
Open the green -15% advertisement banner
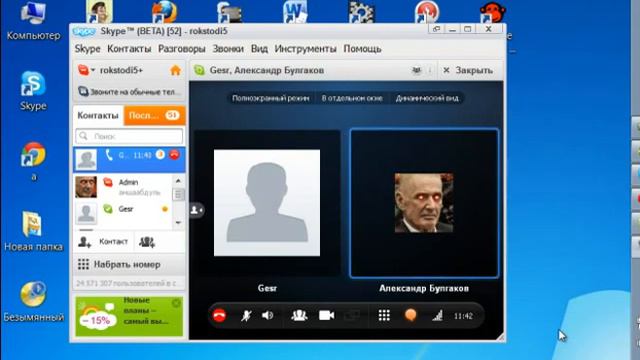tap(129, 316)
